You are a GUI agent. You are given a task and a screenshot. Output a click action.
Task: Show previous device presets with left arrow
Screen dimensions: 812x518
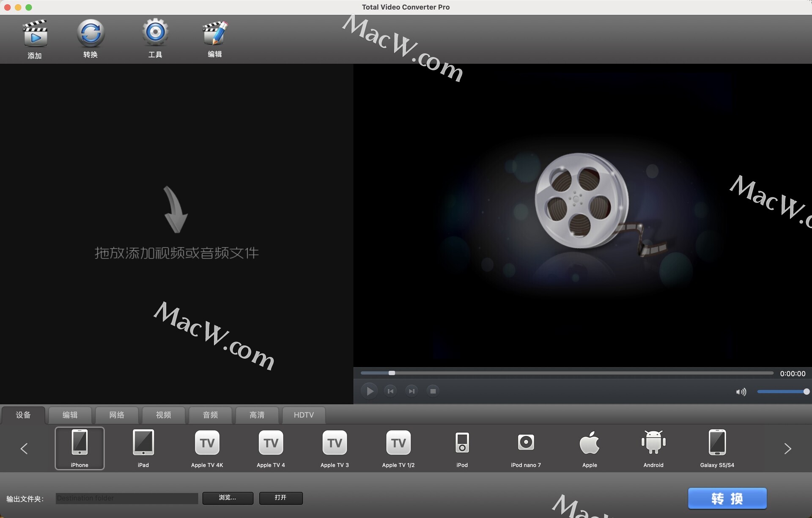[24, 449]
